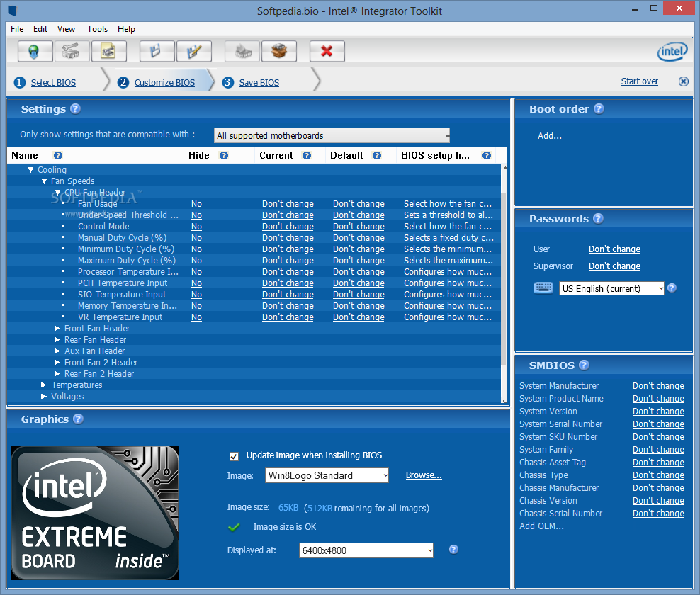Open help icon beside Passwords heading
This screenshot has width=700, height=595.
pyautogui.click(x=598, y=218)
